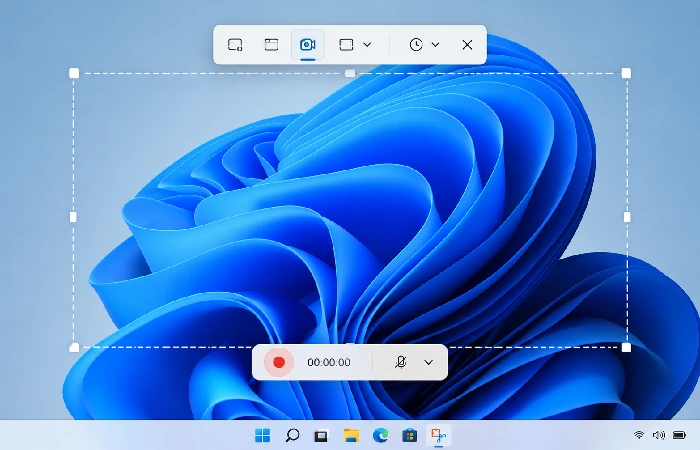700x450 pixels.
Task: Open Microsoft Store from the taskbar
Action: pyautogui.click(x=409, y=435)
